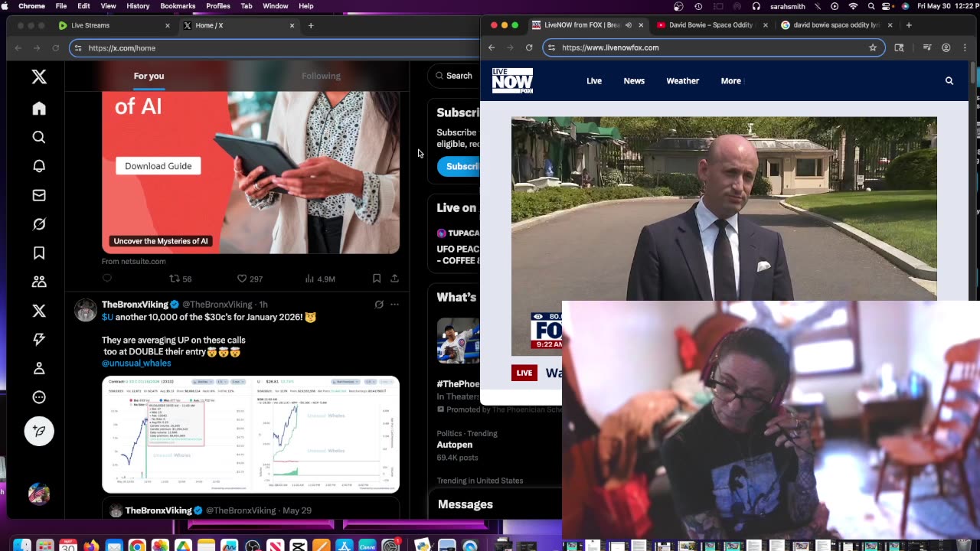Open Weather link in LiveNOW navigation

[683, 80]
